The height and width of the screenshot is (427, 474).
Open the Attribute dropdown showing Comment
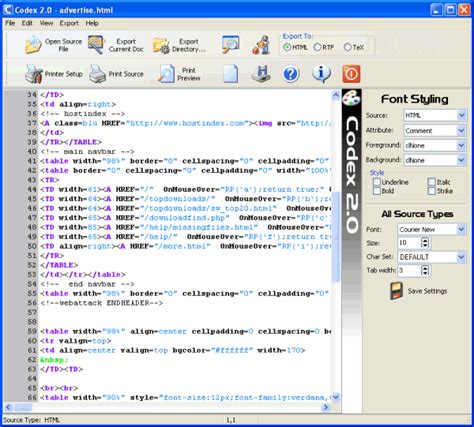click(x=462, y=131)
